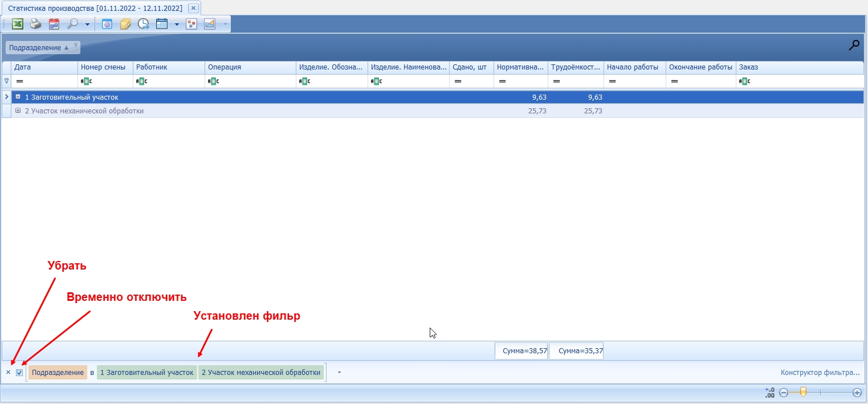Sort by the Дата column header
Screen dimensions: 868x404
44,67
